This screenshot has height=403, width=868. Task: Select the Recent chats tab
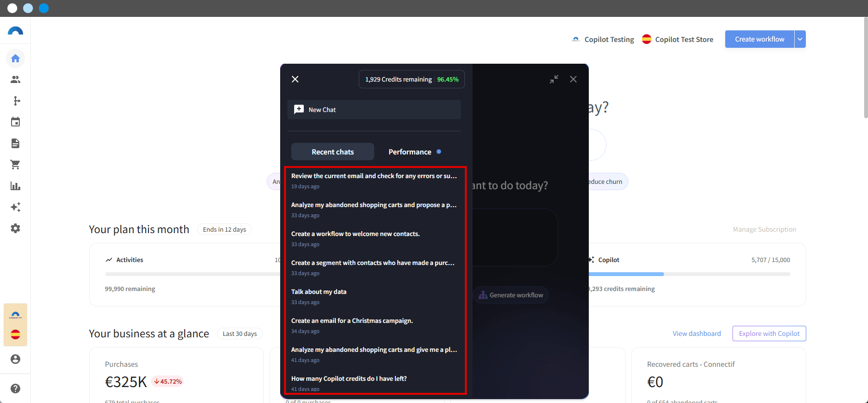coord(333,152)
